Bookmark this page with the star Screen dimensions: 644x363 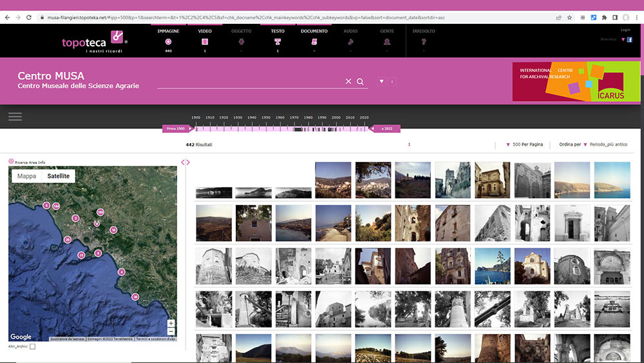(570, 17)
